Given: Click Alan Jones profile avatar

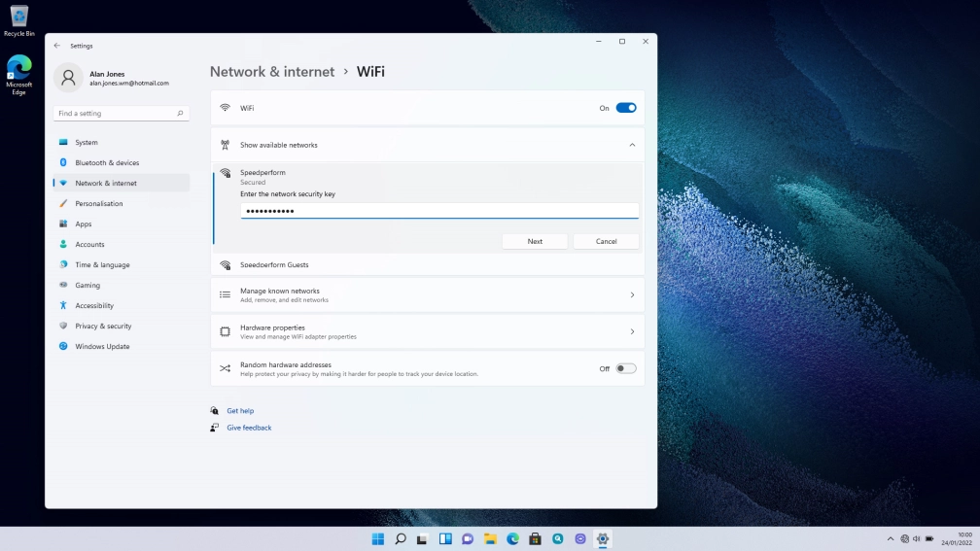Looking at the screenshot, I should pos(68,78).
